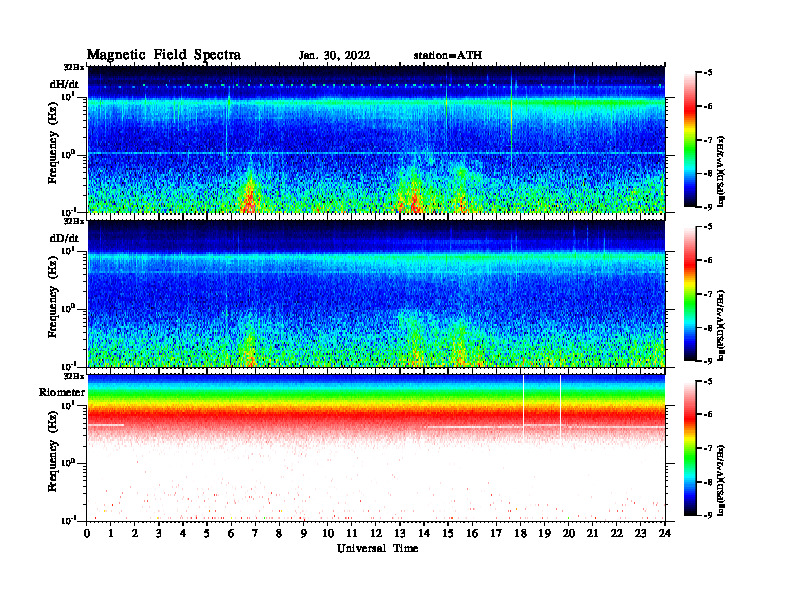
Task: Click the "2" hour tick label
Action: 135,534
